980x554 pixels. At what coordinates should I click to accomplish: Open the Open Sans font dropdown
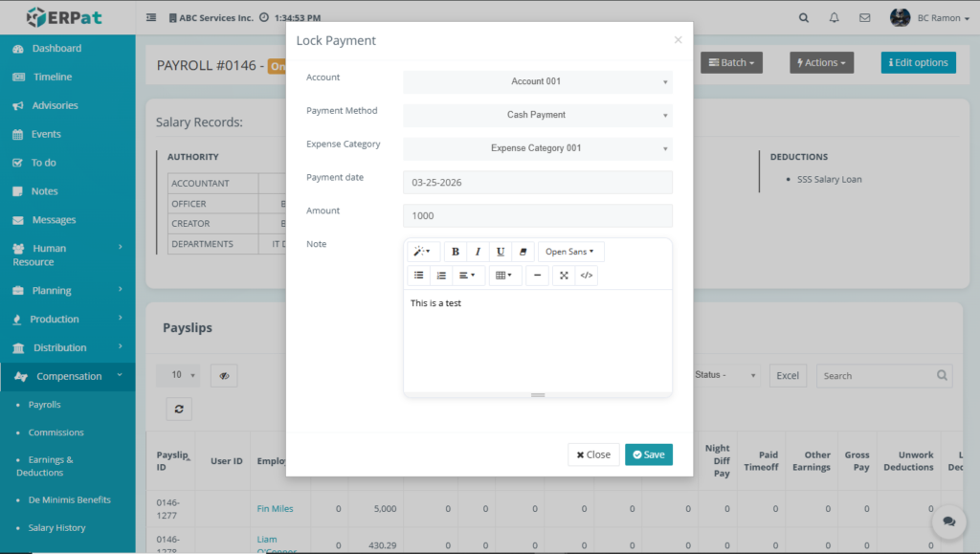tap(570, 252)
